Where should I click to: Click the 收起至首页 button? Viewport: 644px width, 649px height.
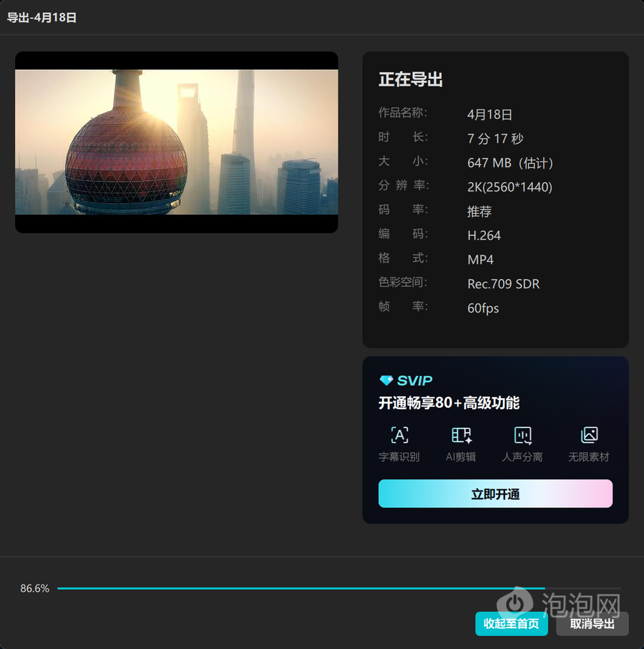pos(512,624)
